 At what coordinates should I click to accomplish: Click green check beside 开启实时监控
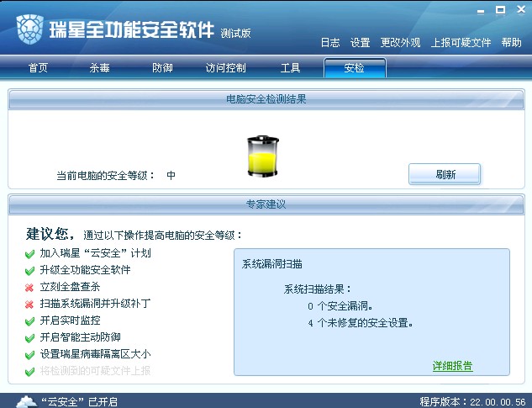click(30, 321)
